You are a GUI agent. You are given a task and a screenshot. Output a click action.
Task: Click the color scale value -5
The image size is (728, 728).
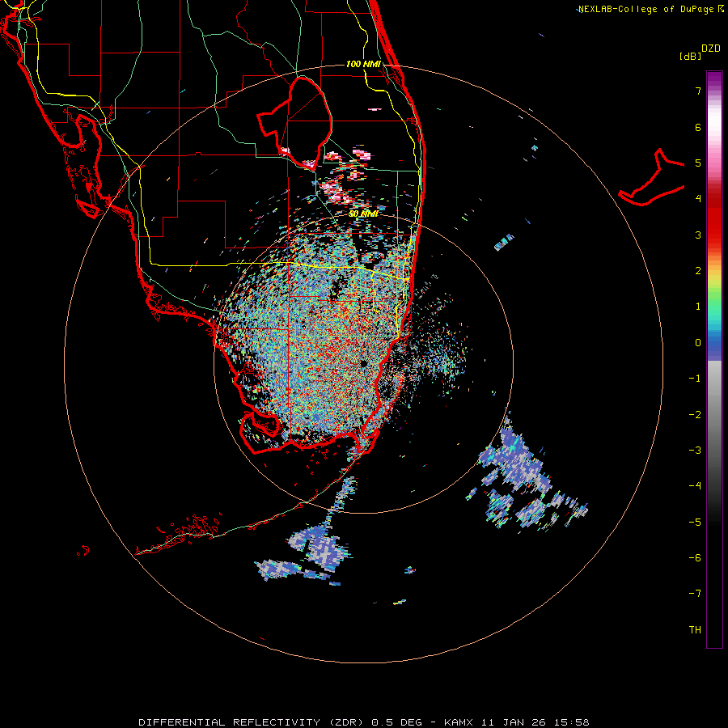[x=695, y=523]
